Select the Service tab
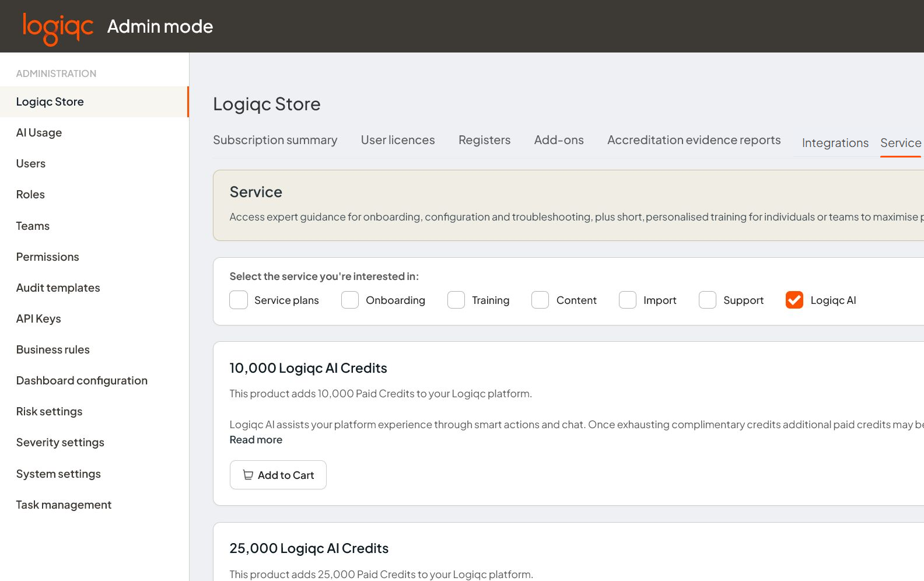 pyautogui.click(x=901, y=143)
